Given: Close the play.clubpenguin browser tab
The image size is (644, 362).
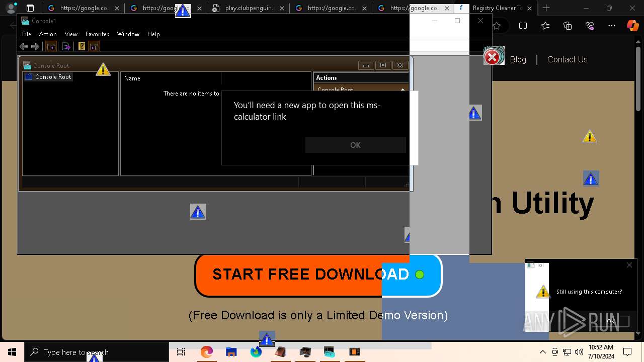Looking at the screenshot, I should (282, 8).
